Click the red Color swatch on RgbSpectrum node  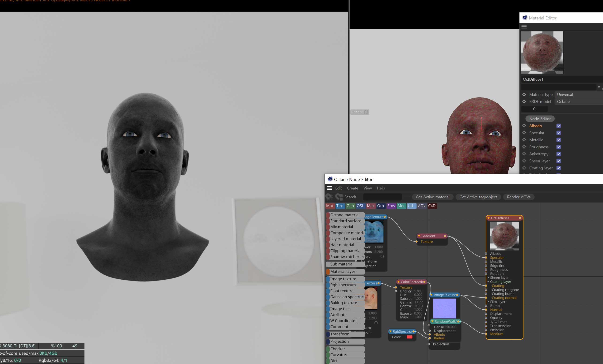[x=409, y=337]
